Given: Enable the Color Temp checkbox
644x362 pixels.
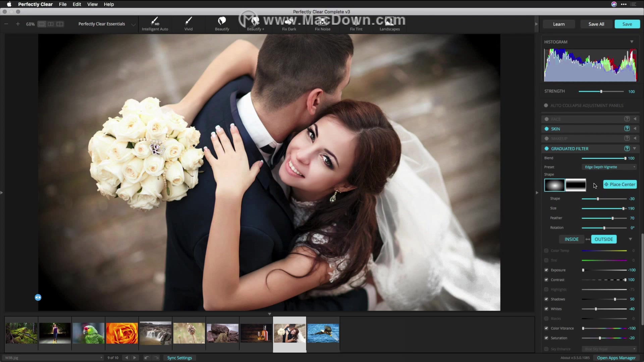Looking at the screenshot, I should click(x=546, y=251).
